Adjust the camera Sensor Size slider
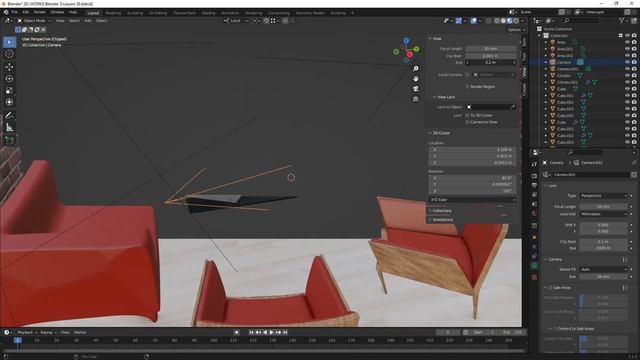The width and height of the screenshot is (640, 360). coord(603,276)
